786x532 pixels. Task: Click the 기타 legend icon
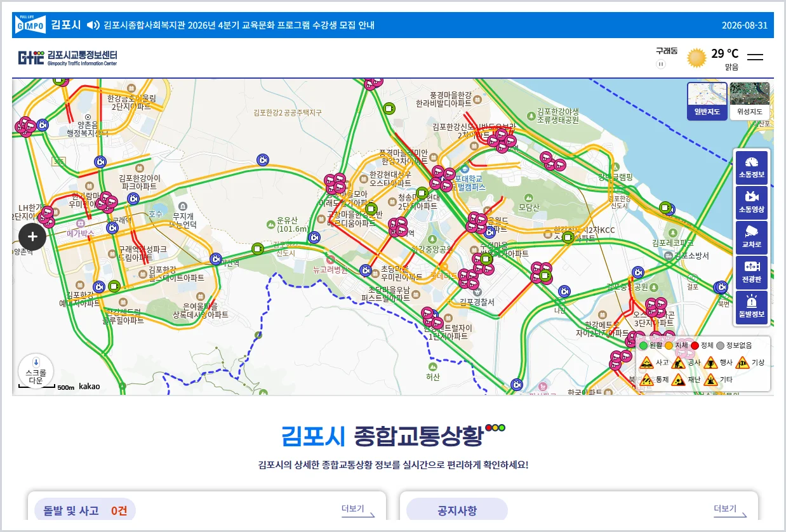pos(710,380)
